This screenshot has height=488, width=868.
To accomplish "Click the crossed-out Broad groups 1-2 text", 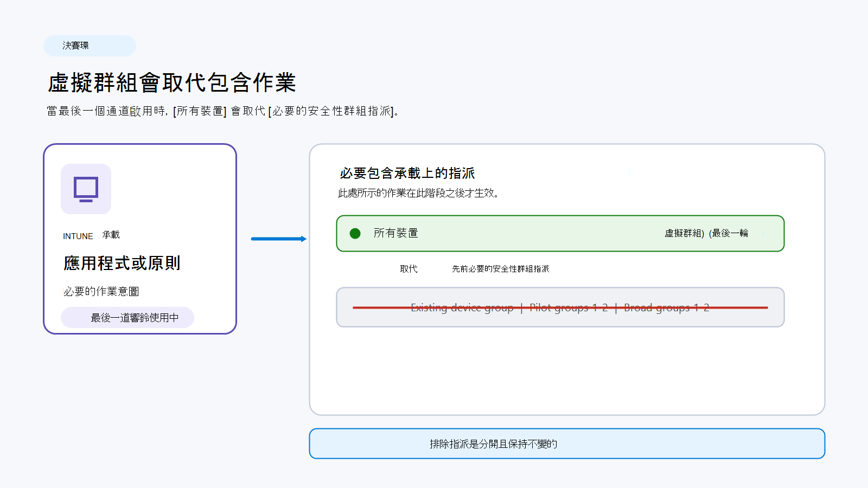I will coord(667,307).
